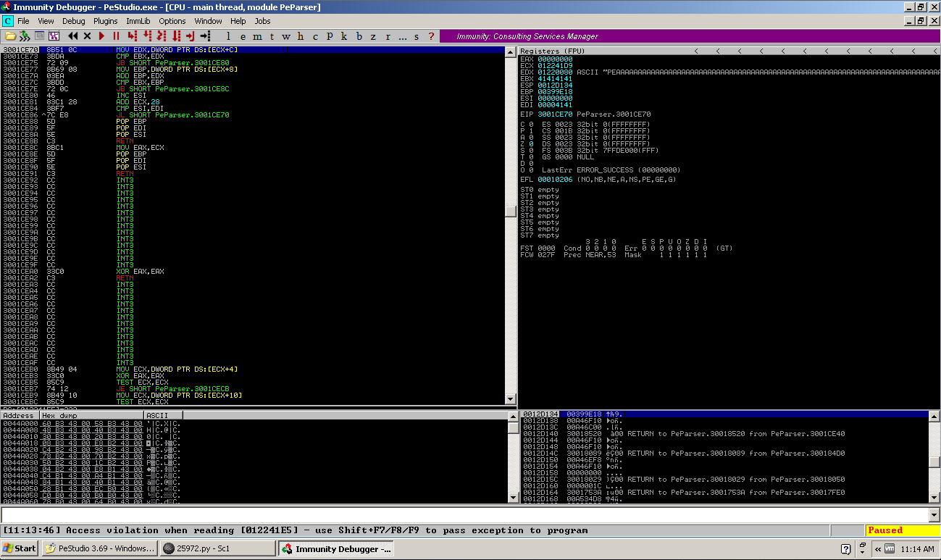
Task: Show executable modules with 'e' button
Action: pos(243,36)
